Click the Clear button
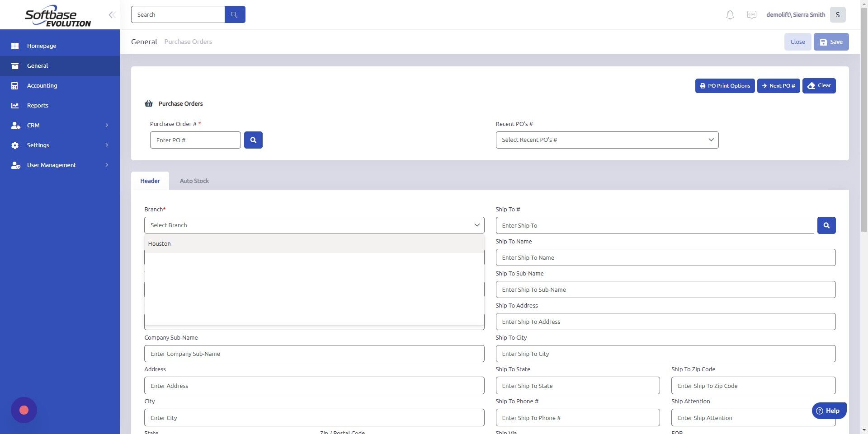Image resolution: width=868 pixels, height=434 pixels. click(819, 86)
